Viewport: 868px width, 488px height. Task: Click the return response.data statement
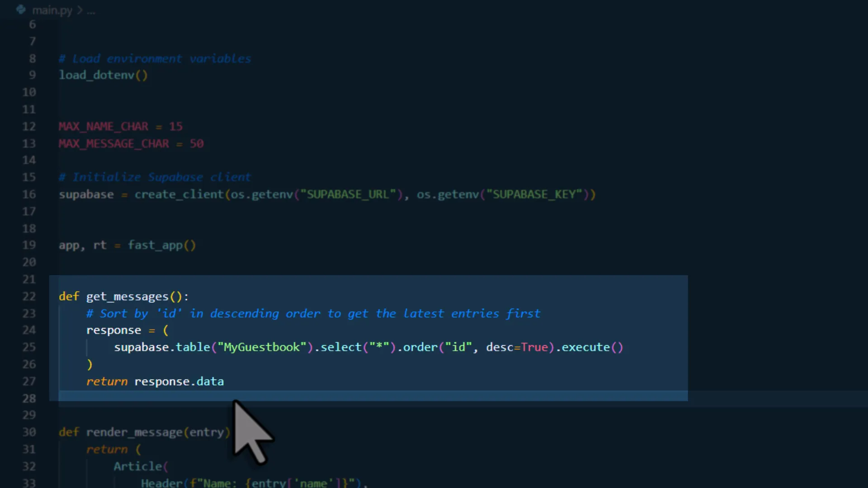pos(154,381)
